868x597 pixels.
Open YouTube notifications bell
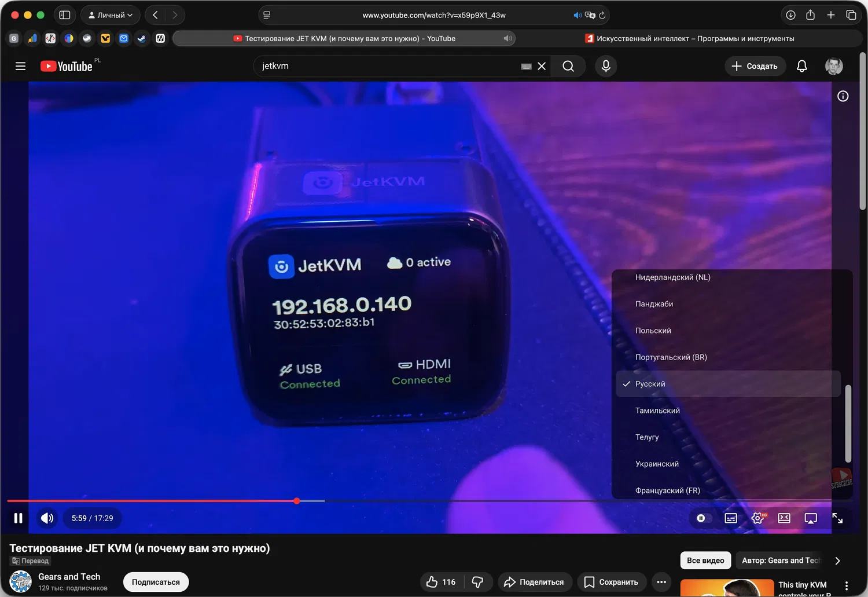802,66
